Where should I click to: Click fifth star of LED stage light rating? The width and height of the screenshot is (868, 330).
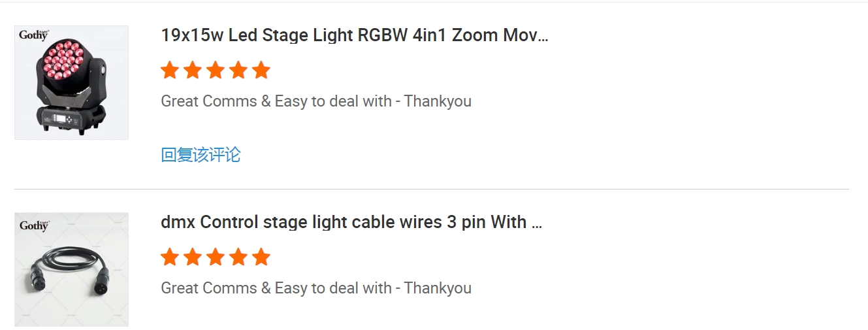tap(261, 70)
